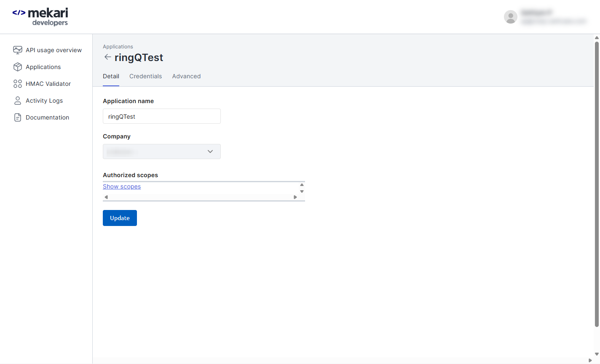The image size is (600, 364).
Task: Click the API usage overview monitor icon
Action: click(18, 50)
